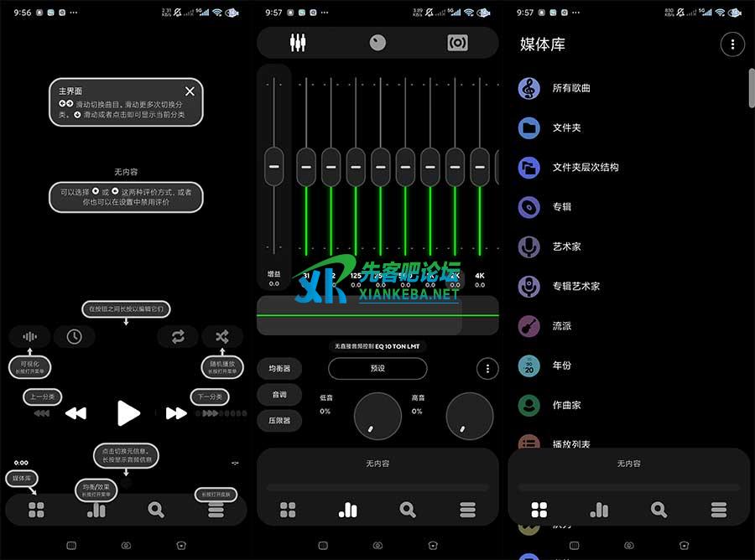This screenshot has width=755, height=560.
Task: Toggle the 均衡器 switch button
Action: click(x=279, y=369)
